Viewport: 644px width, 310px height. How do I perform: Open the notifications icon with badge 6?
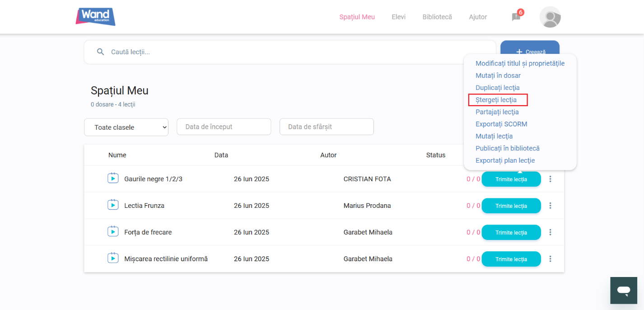tap(516, 17)
